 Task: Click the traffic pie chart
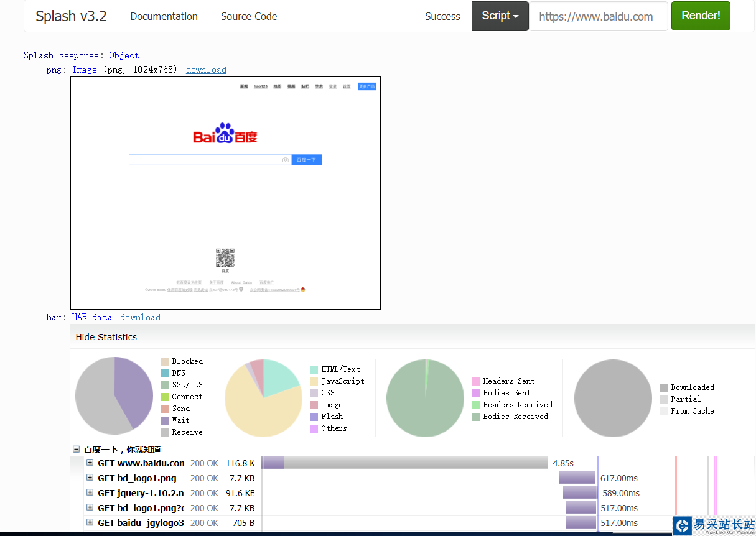[426, 398]
